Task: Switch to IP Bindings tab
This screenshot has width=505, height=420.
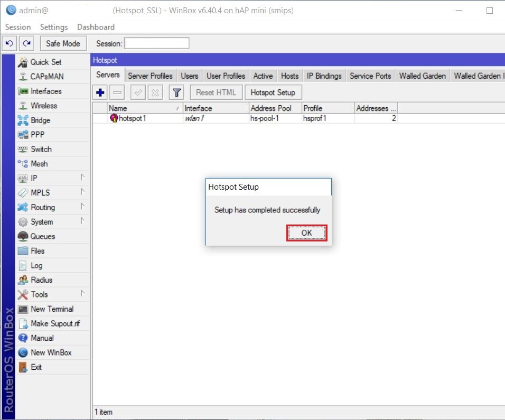Action: coord(324,76)
